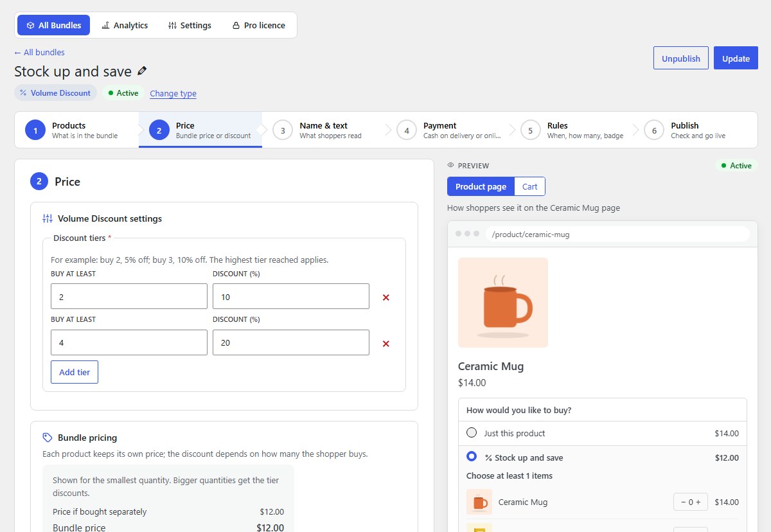This screenshot has height=532, width=771.
Task: Open the Settings tab
Action: coord(190,25)
